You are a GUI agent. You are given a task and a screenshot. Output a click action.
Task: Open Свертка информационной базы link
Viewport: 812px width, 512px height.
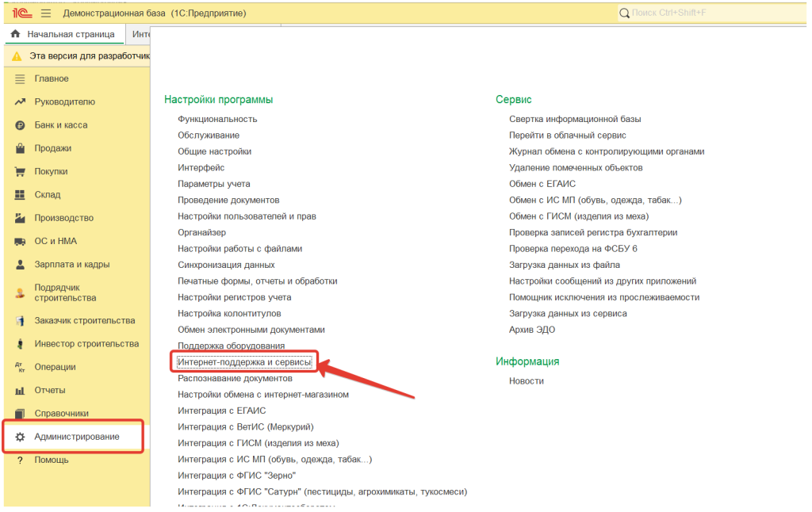(x=574, y=119)
